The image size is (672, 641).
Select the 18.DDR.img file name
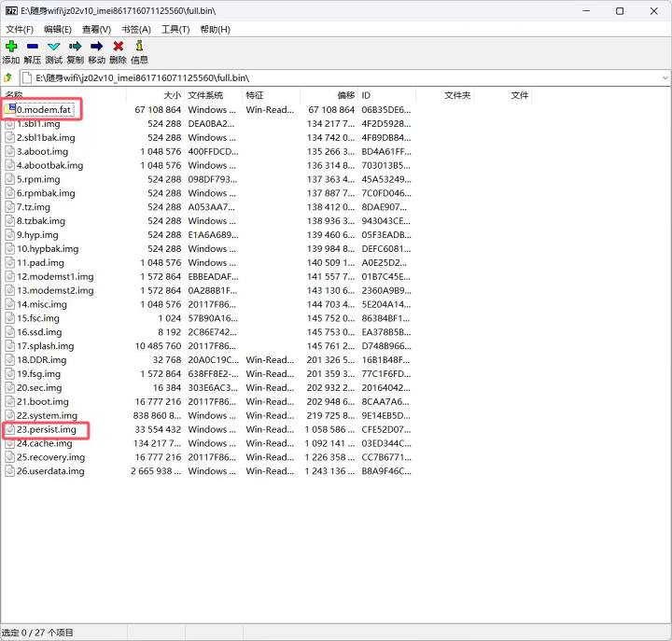pyautogui.click(x=42, y=360)
